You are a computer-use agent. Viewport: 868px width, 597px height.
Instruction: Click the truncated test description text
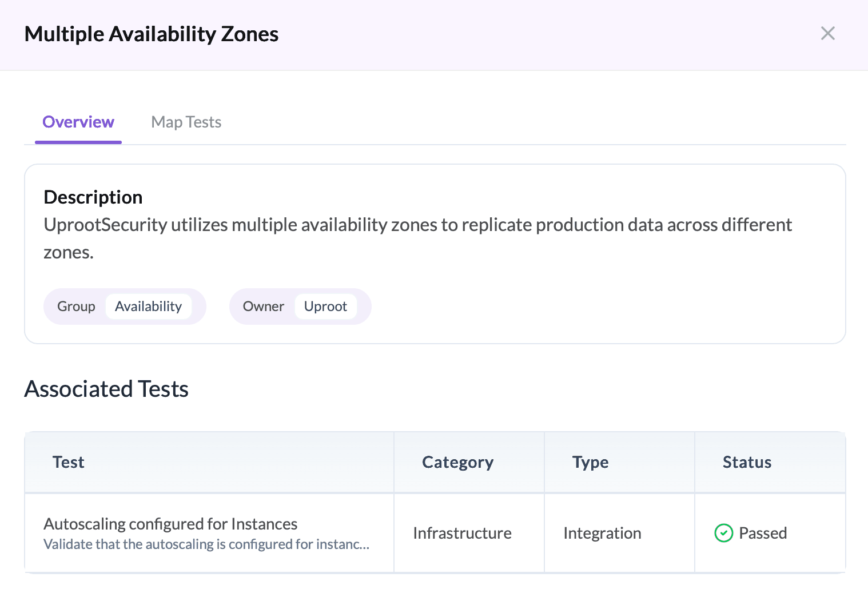click(206, 544)
